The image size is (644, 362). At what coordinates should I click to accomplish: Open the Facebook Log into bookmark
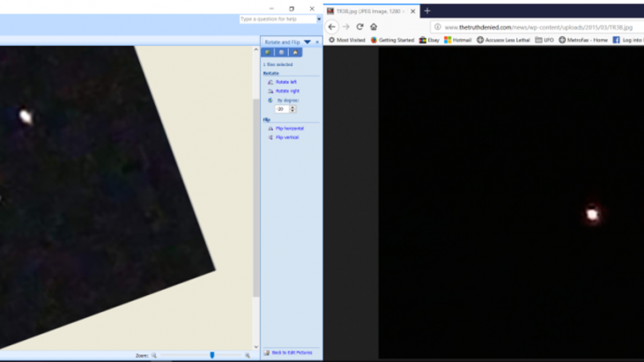click(628, 40)
